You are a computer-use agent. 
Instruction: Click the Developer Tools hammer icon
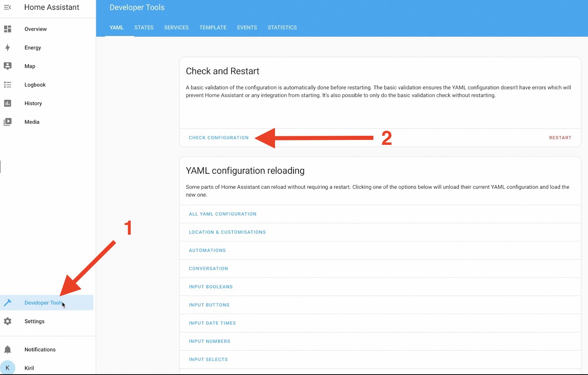point(7,303)
